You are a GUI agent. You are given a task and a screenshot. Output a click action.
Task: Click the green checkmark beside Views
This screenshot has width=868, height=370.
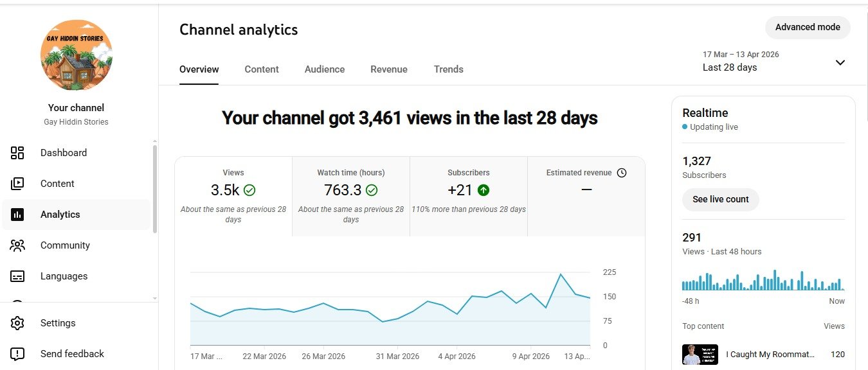click(x=249, y=190)
